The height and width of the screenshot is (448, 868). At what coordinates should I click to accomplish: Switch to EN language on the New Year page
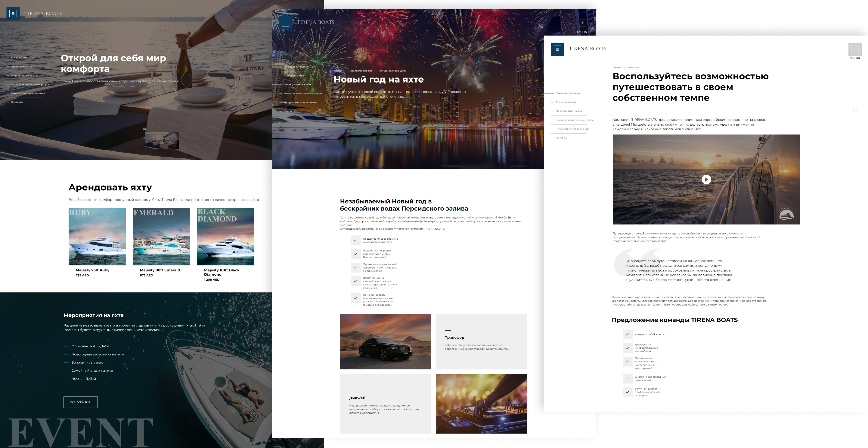[x=578, y=32]
